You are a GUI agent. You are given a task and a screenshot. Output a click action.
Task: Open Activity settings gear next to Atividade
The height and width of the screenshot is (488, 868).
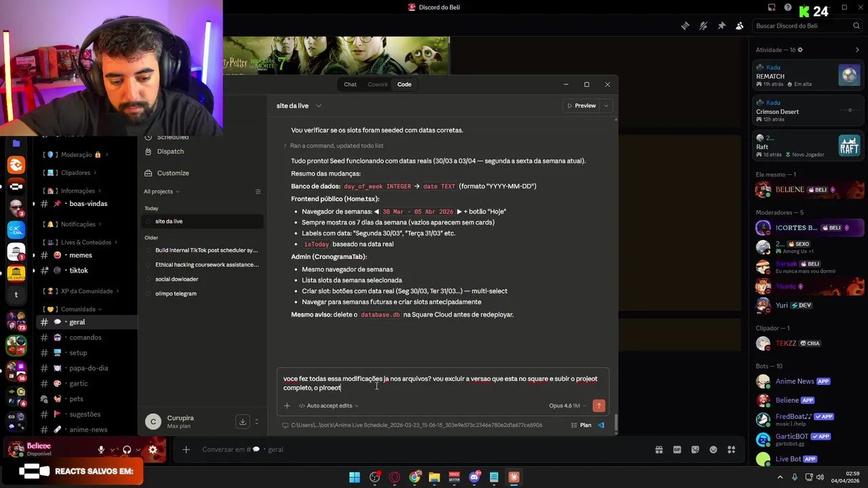[800, 50]
